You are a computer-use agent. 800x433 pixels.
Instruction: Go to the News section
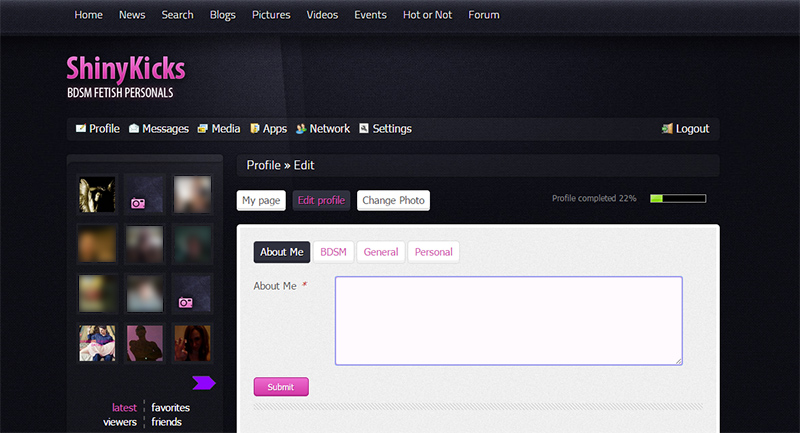point(132,15)
